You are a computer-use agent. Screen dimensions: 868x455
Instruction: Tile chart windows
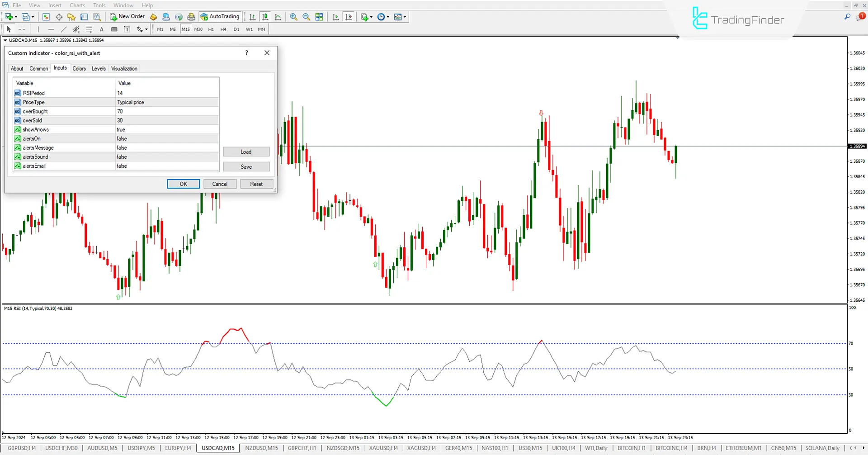319,17
